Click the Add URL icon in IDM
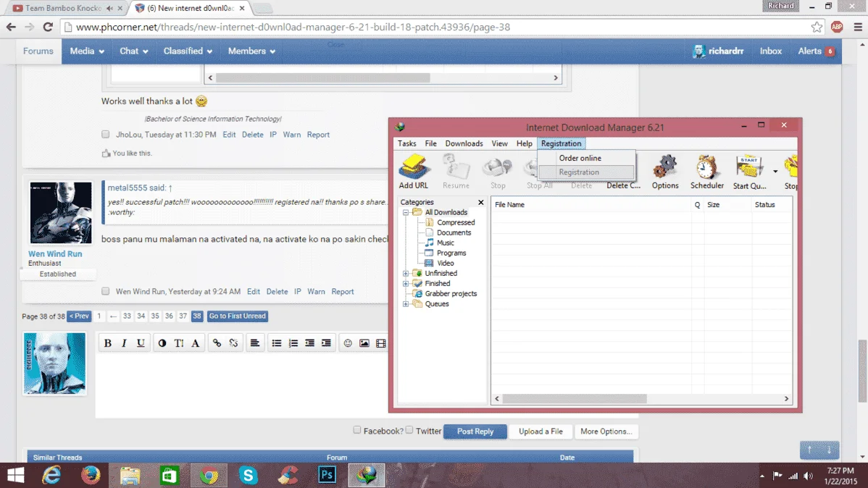Screen dimensions: 868x488 414,172
